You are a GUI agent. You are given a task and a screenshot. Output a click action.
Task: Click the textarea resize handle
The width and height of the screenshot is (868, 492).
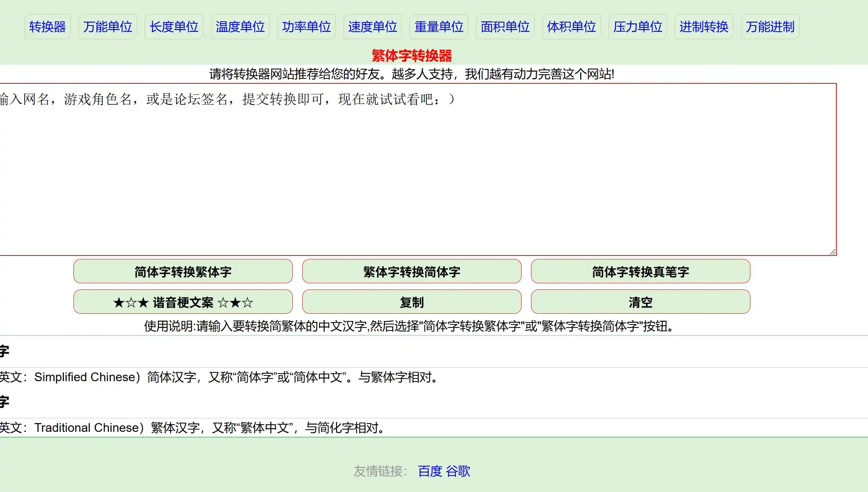click(833, 252)
